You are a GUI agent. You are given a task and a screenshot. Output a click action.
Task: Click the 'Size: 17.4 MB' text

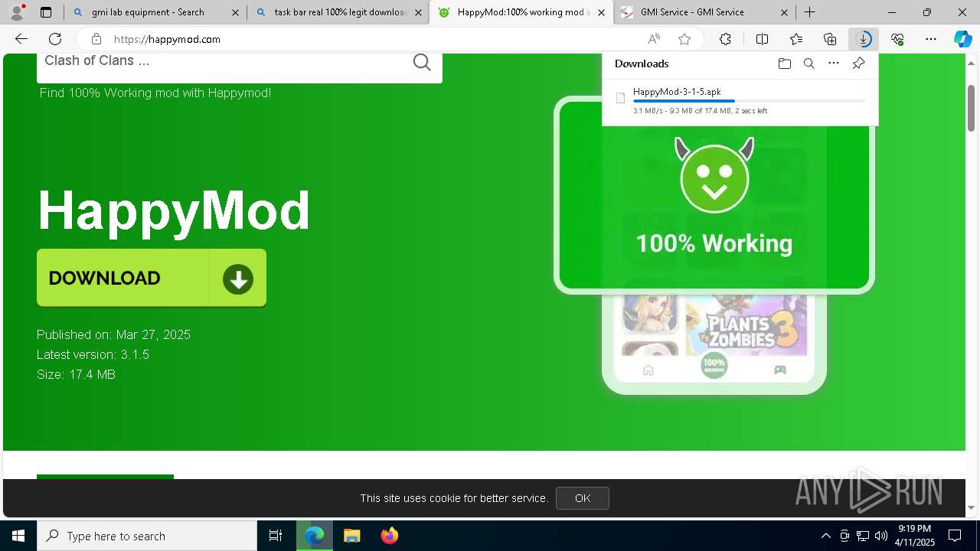pos(76,374)
